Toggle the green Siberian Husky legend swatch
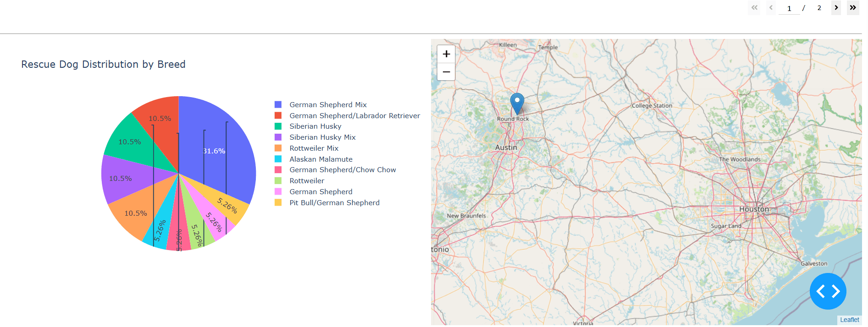 (278, 126)
